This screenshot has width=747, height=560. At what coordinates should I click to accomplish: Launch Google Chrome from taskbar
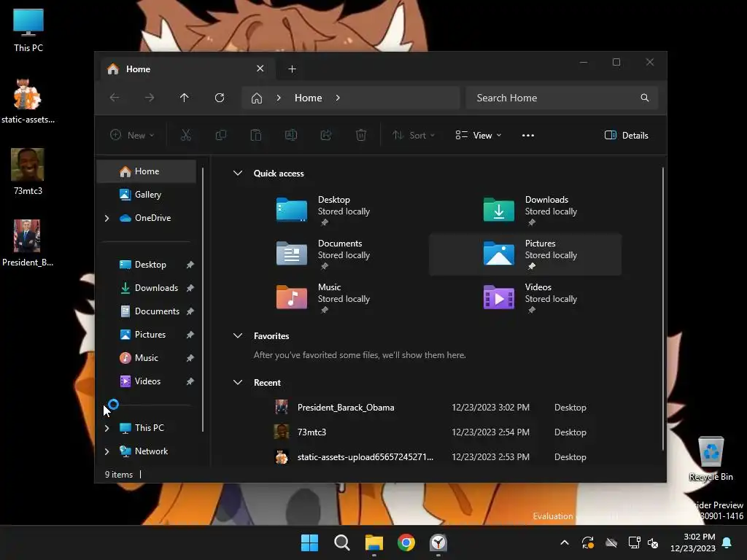coord(406,542)
